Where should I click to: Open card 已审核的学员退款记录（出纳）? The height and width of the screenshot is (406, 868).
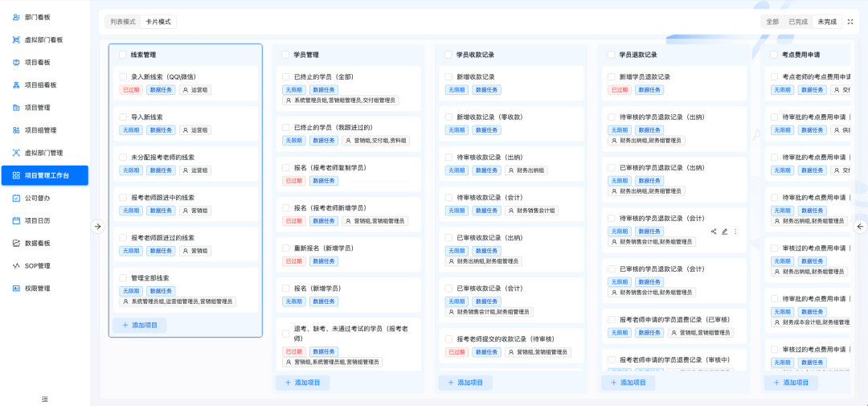pyautogui.click(x=674, y=179)
